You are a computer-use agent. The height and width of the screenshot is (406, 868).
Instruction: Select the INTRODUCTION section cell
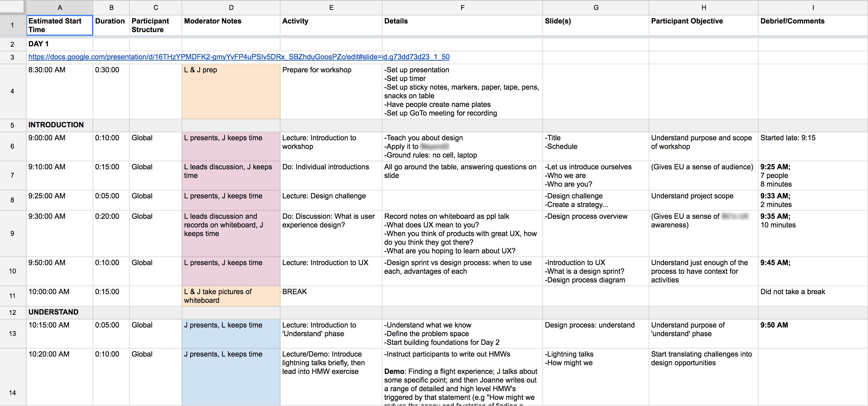pyautogui.click(x=60, y=125)
